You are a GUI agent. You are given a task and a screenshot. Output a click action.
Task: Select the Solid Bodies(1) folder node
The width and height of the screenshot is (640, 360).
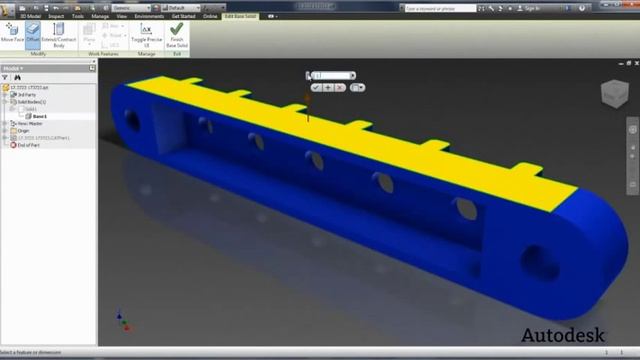click(x=28, y=102)
